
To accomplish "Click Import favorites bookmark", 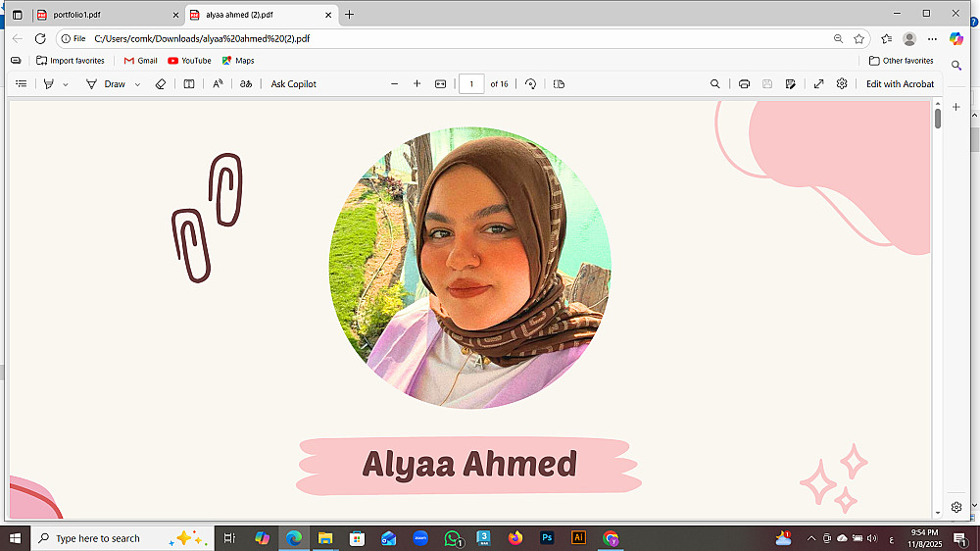I will pos(70,61).
